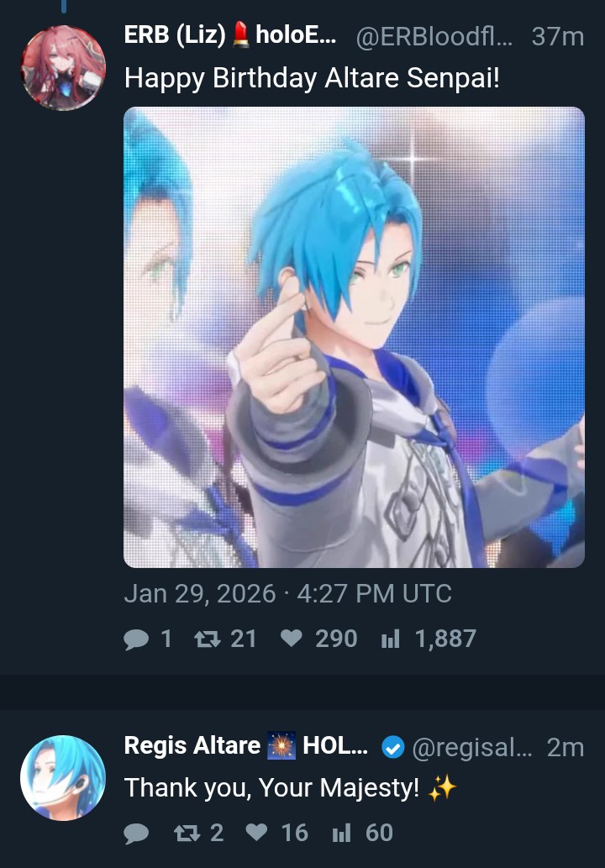Open Regis Altare's blue-haired profile avatar
The height and width of the screenshot is (868, 605).
(63, 778)
